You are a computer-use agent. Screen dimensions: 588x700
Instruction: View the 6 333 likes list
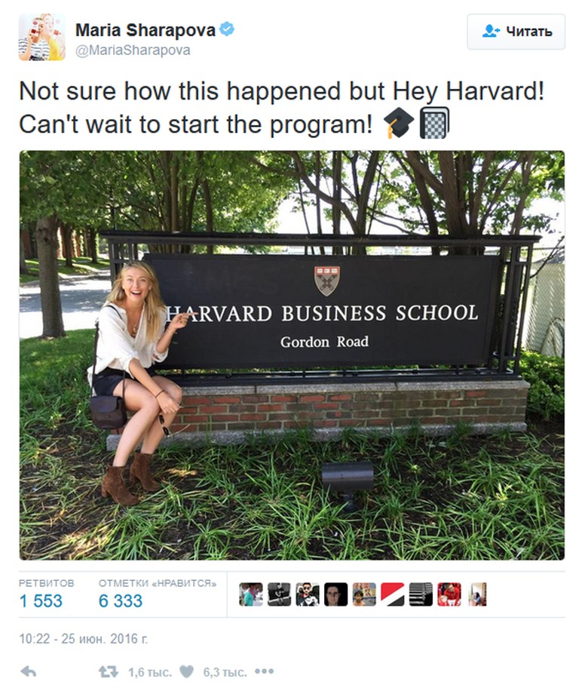(121, 601)
